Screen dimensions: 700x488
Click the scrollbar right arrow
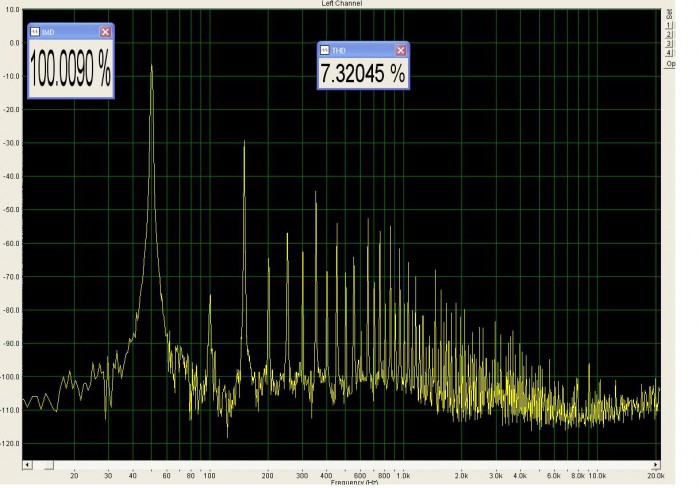pyautogui.click(x=656, y=465)
